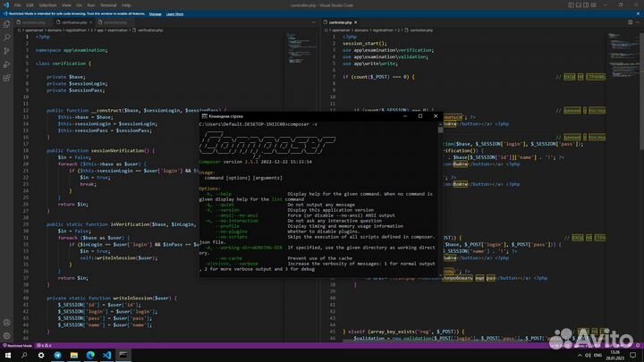This screenshot has height=362, width=644.
Task: Switch to the first tab in left group
Action: tap(34, 22)
